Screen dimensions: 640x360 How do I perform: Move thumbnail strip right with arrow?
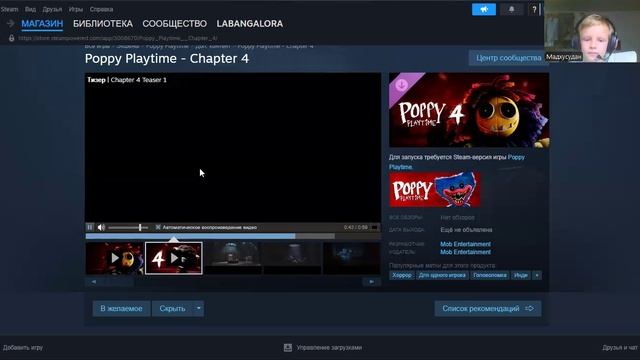[371, 282]
